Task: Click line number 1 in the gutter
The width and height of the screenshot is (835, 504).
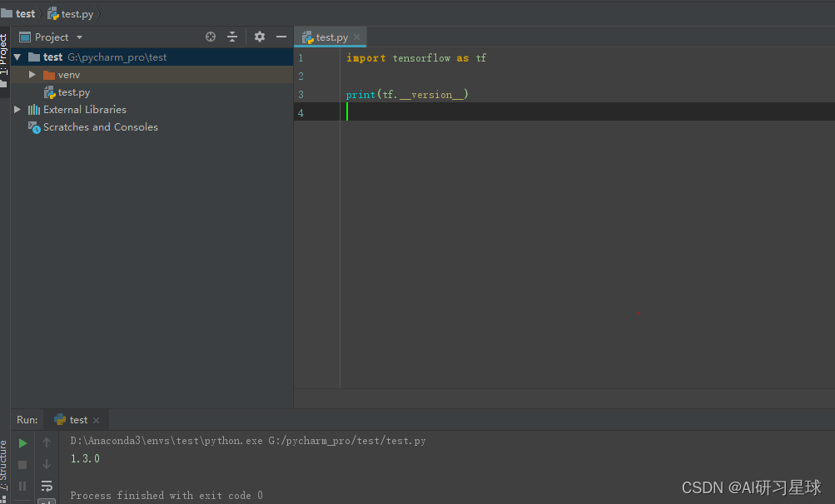Action: point(301,58)
